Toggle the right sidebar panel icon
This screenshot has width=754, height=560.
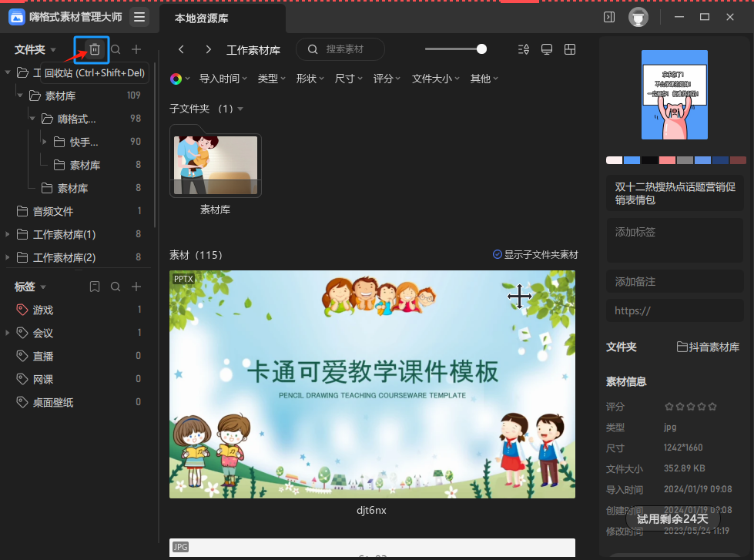pos(608,17)
